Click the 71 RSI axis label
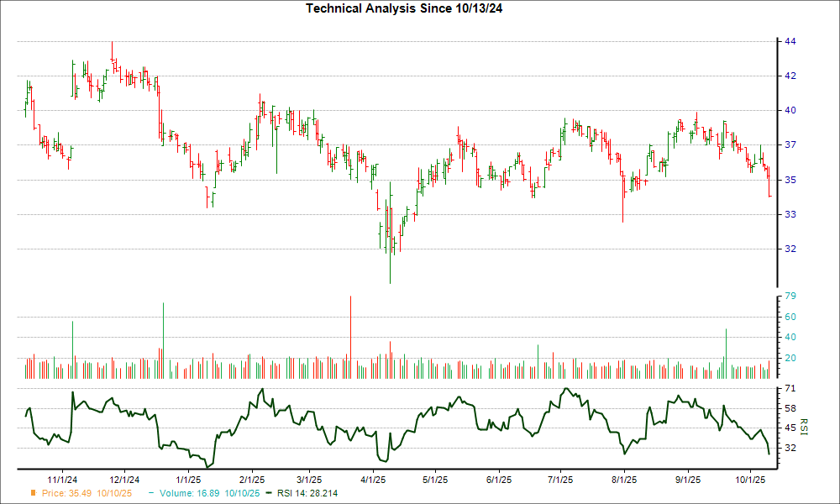Screen dimensions: 840x504 point(790,389)
